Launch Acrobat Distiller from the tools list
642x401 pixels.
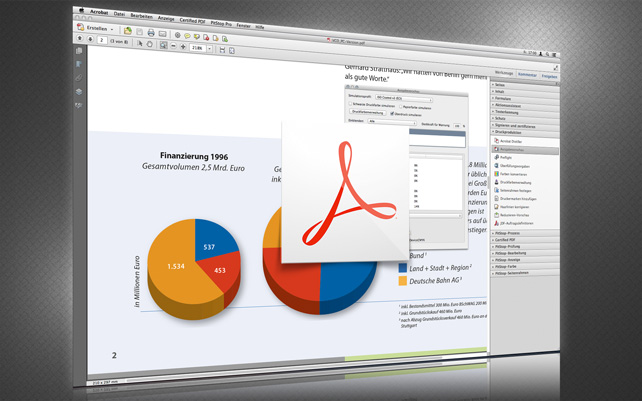point(508,141)
